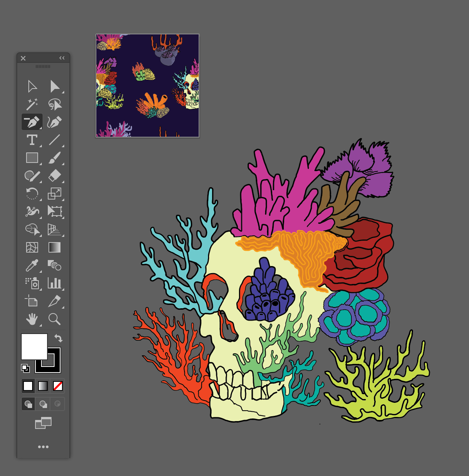The height and width of the screenshot is (476, 469).
Task: Choose the Scale tool
Action: pos(55,194)
